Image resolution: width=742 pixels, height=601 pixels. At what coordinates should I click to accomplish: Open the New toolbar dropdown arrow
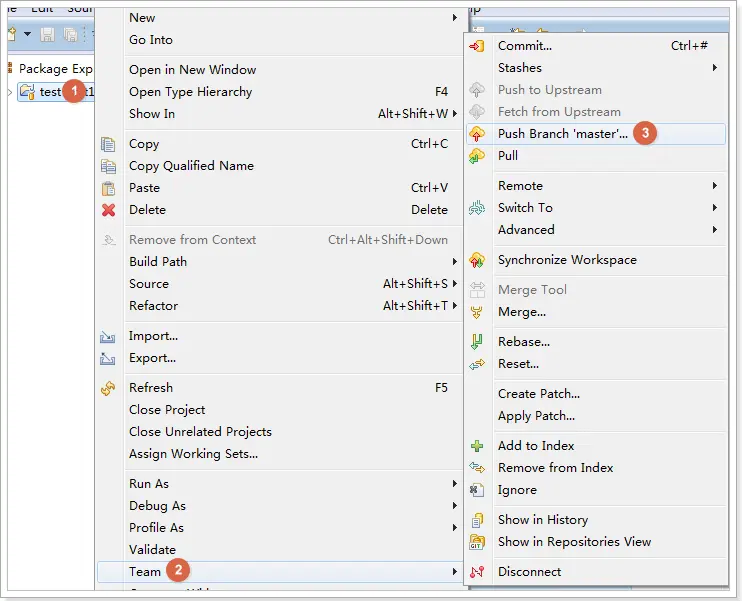click(27, 34)
